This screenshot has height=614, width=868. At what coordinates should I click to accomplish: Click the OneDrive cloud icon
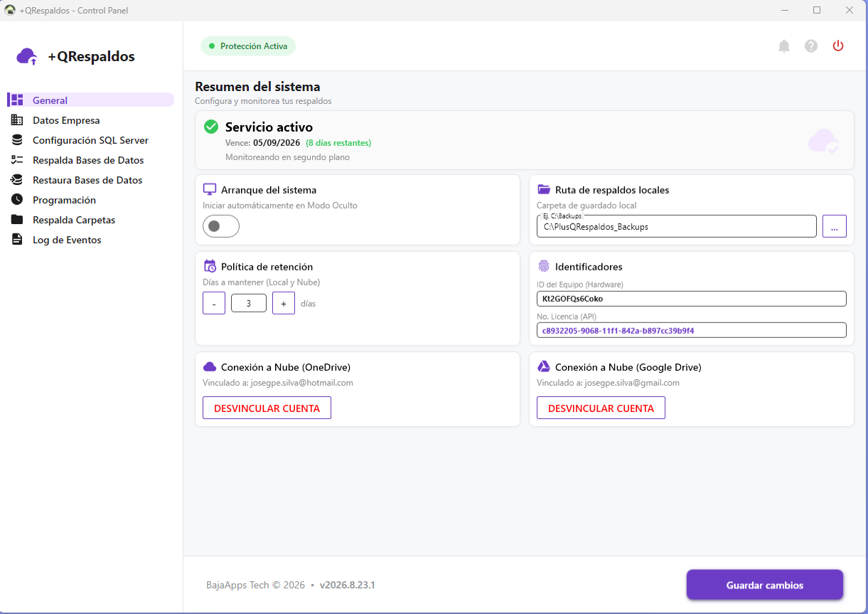(210, 367)
